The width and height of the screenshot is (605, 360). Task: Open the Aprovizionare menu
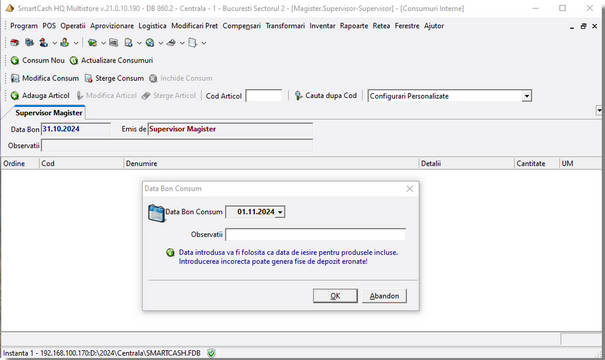click(112, 26)
